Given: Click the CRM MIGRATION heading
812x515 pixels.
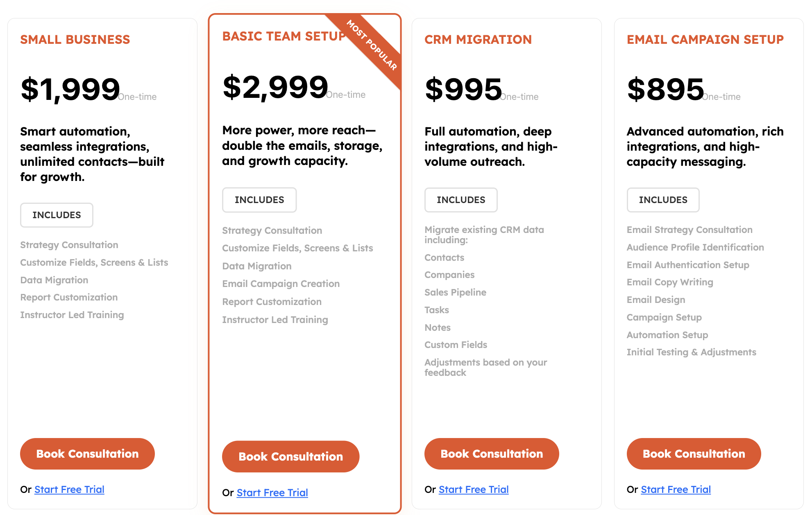Looking at the screenshot, I should 478,39.
